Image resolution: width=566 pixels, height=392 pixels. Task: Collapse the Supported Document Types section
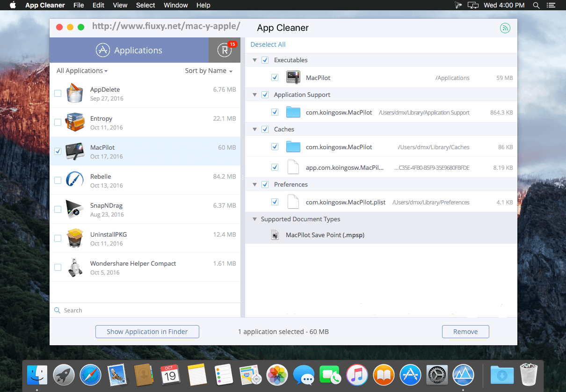pos(255,219)
